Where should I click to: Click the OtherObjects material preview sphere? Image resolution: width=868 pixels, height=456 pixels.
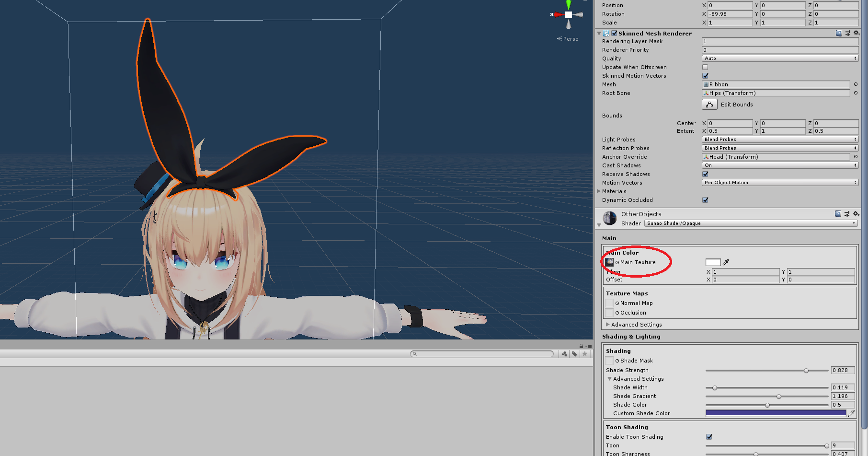(610, 218)
